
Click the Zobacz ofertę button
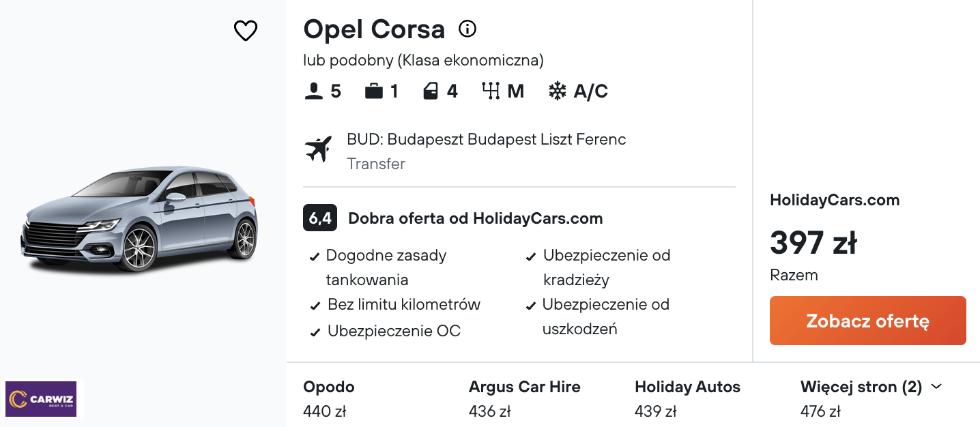(x=868, y=321)
